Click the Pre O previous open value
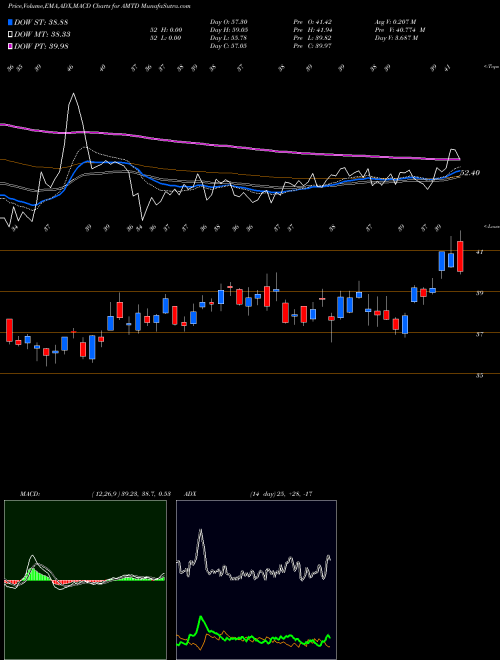500x660 pixels. click(322, 22)
